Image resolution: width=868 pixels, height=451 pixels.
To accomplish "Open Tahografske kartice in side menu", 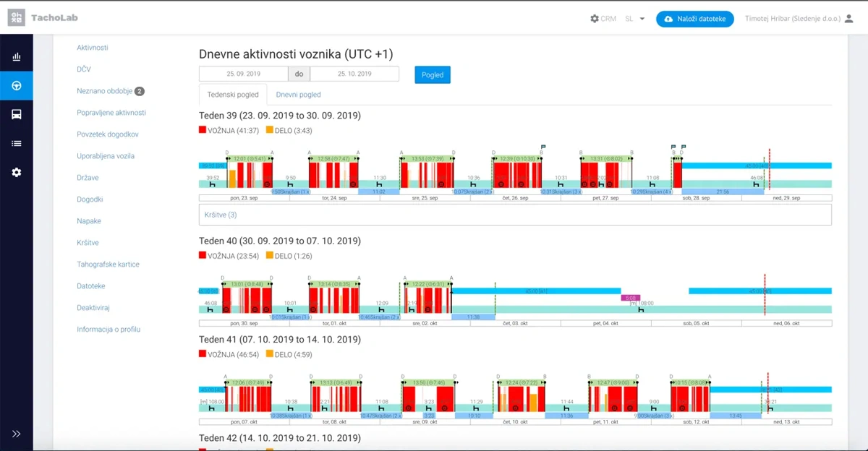I will (x=109, y=265).
